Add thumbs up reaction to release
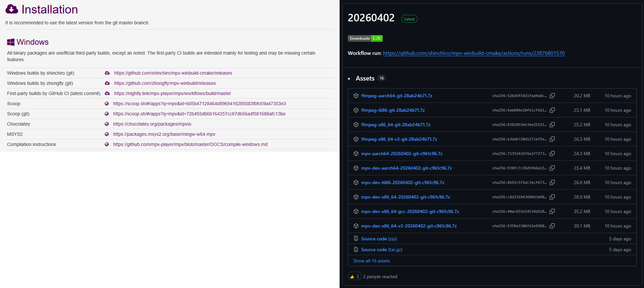The image size is (644, 288). pyautogui.click(x=355, y=276)
